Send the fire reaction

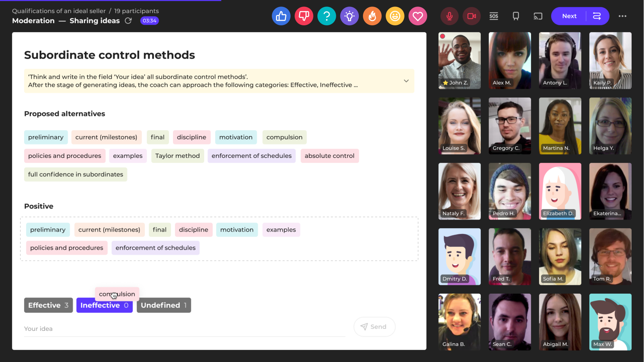click(372, 16)
